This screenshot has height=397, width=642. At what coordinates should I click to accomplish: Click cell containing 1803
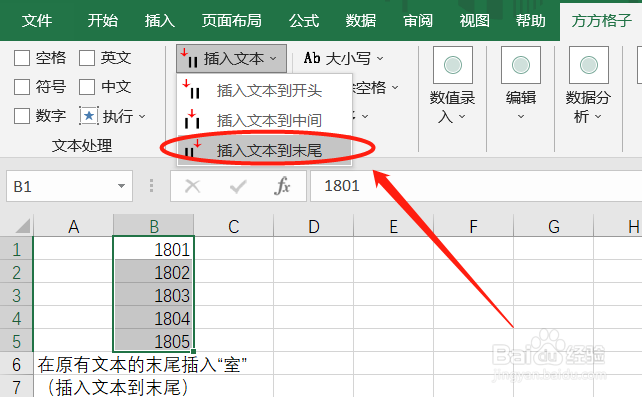[154, 294]
